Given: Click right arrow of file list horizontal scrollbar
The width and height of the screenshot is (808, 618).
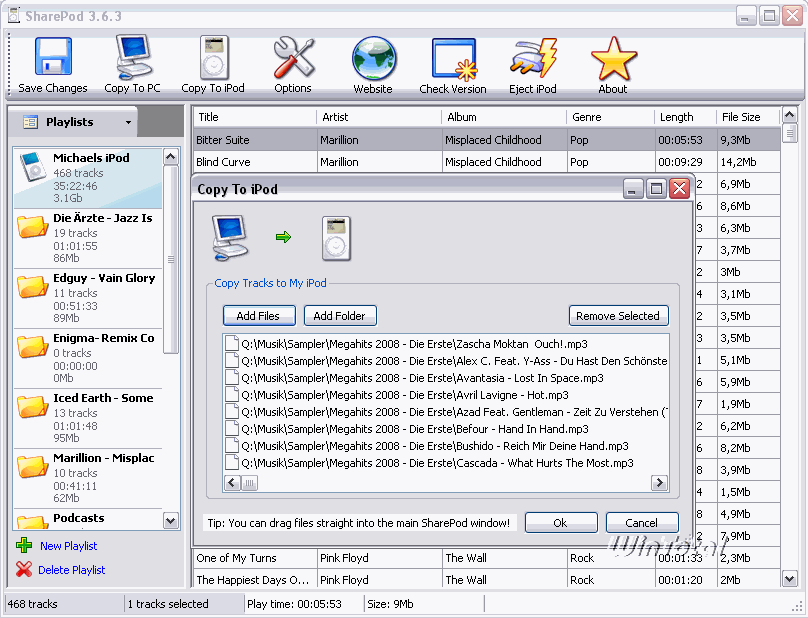Looking at the screenshot, I should (659, 483).
